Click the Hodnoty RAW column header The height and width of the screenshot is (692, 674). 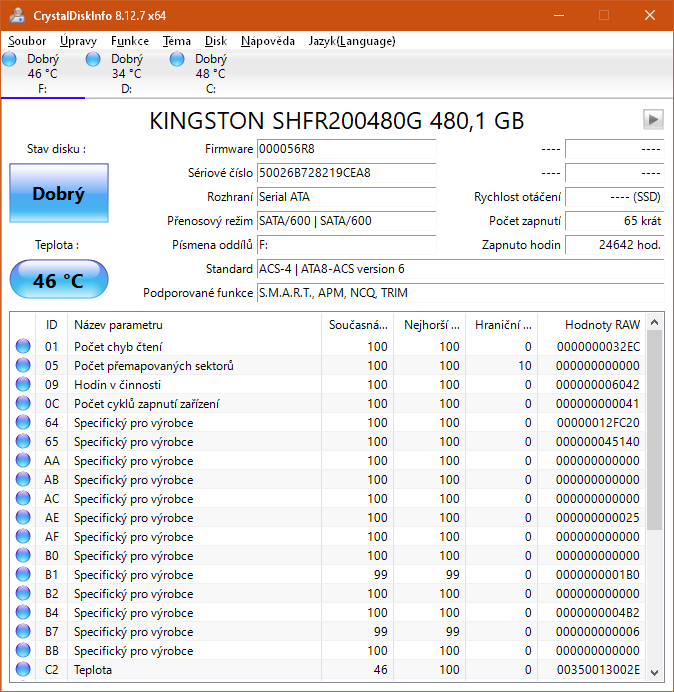(x=601, y=325)
